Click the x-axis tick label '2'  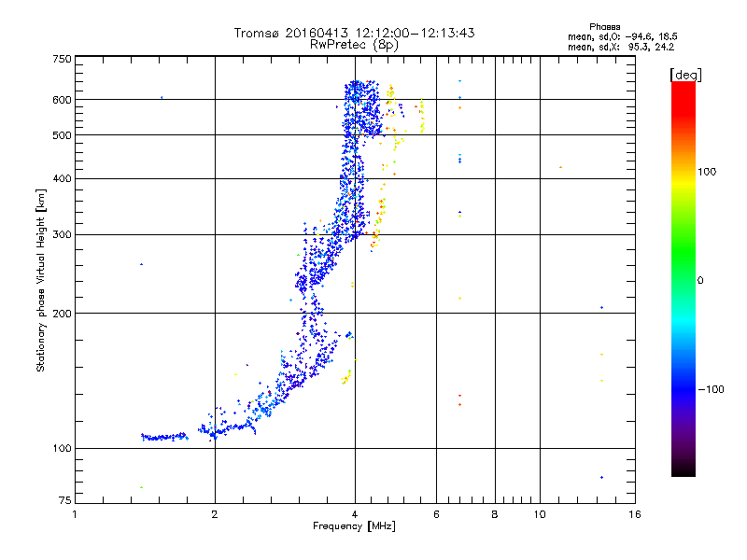pyautogui.click(x=215, y=514)
